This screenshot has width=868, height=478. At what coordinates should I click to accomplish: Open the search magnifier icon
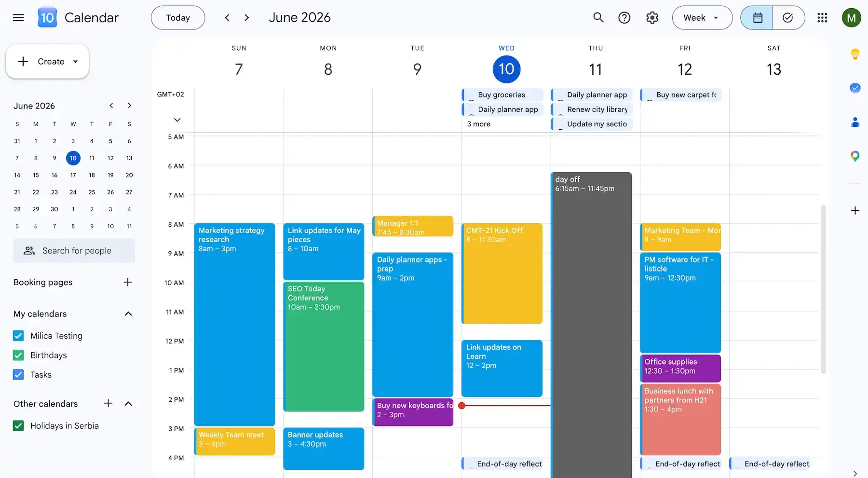click(x=598, y=18)
